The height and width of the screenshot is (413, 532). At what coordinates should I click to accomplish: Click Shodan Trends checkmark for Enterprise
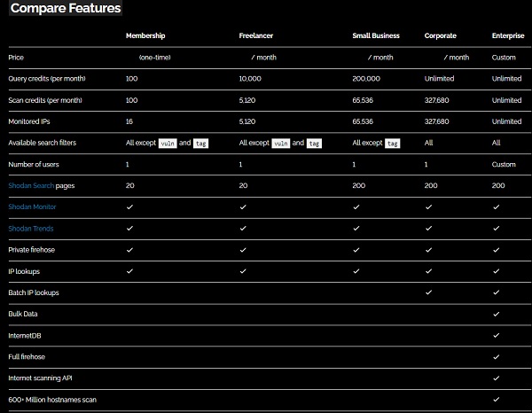(496, 228)
